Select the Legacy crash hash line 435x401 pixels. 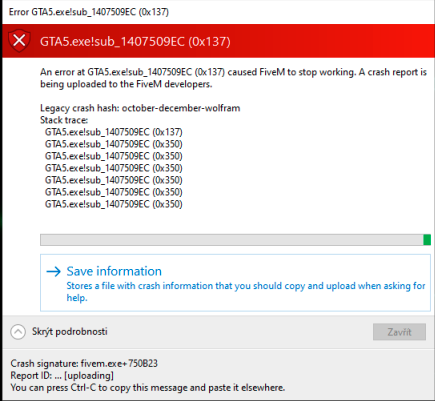pos(140,108)
